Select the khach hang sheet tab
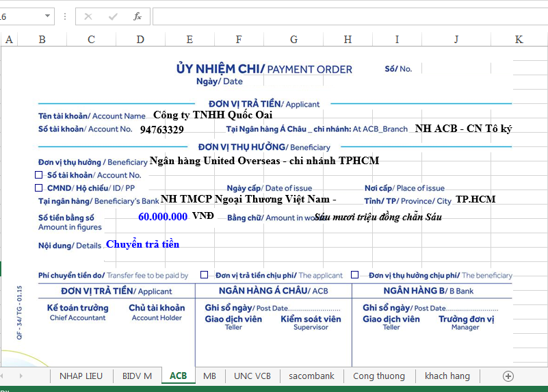The width and height of the screenshot is (548, 392). click(x=447, y=376)
